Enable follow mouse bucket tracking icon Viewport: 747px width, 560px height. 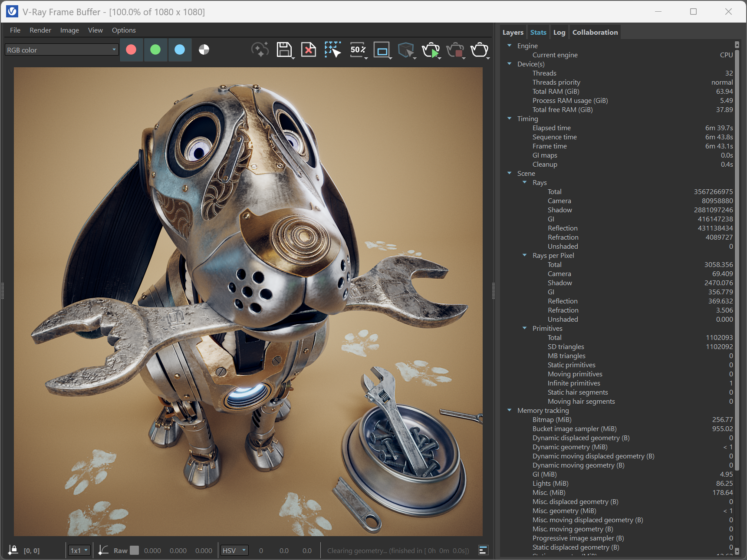tap(332, 50)
